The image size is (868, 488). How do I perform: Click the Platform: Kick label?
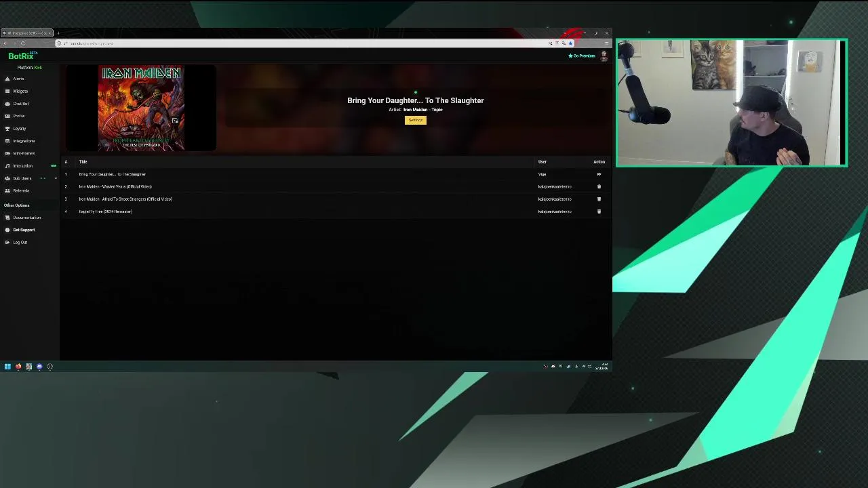pos(30,68)
